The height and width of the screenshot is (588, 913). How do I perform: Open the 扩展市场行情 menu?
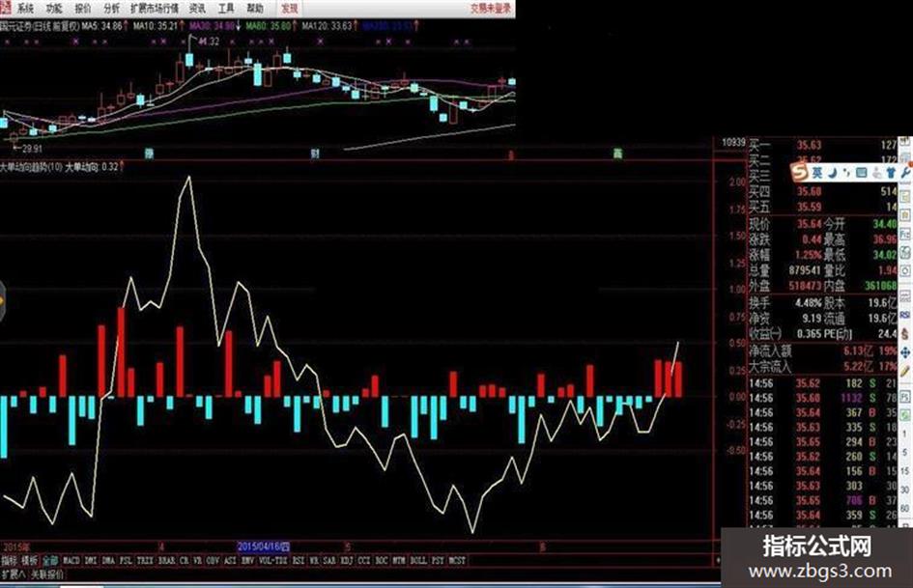point(155,8)
